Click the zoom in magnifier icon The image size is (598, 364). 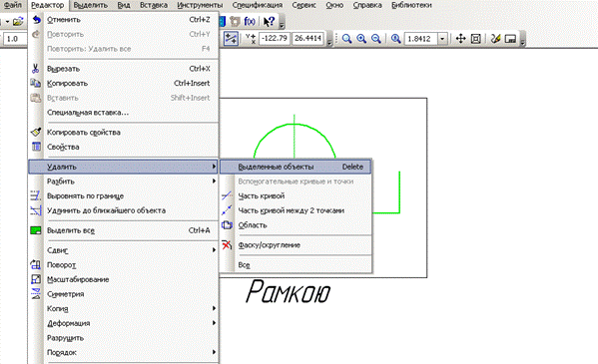(x=361, y=39)
